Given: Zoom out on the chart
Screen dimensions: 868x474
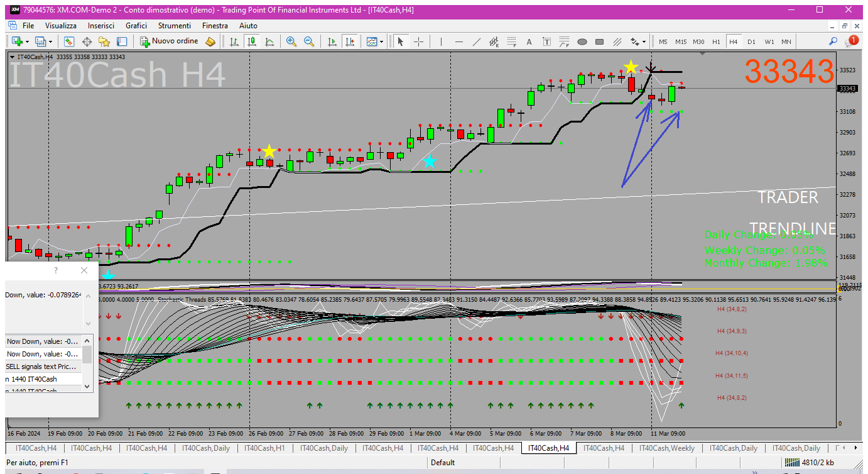Looking at the screenshot, I should pyautogui.click(x=308, y=41).
